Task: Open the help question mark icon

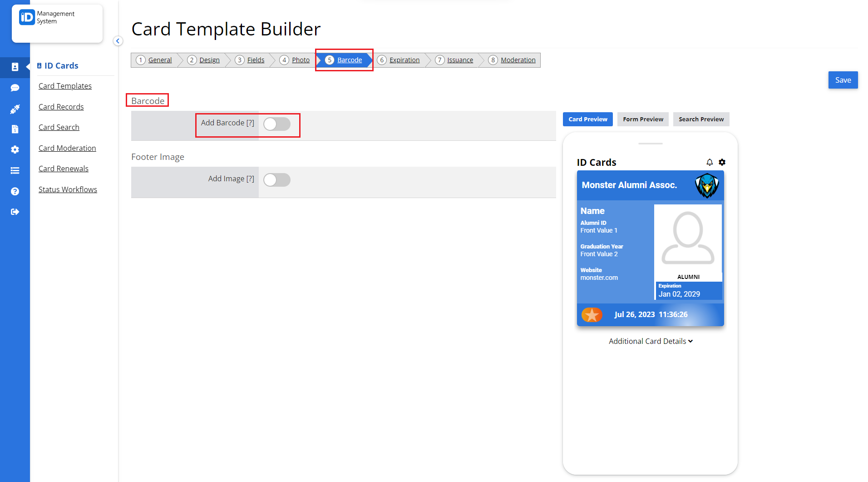Action: 15,191
